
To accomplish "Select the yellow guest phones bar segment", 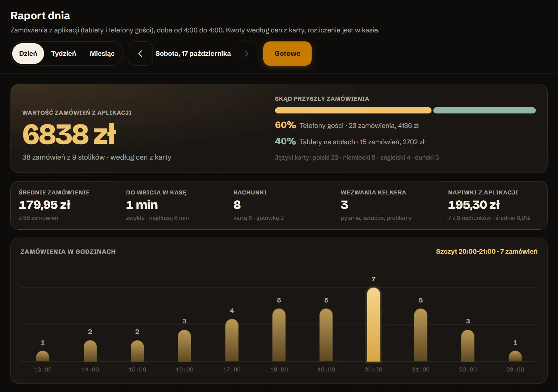I will click(x=353, y=110).
